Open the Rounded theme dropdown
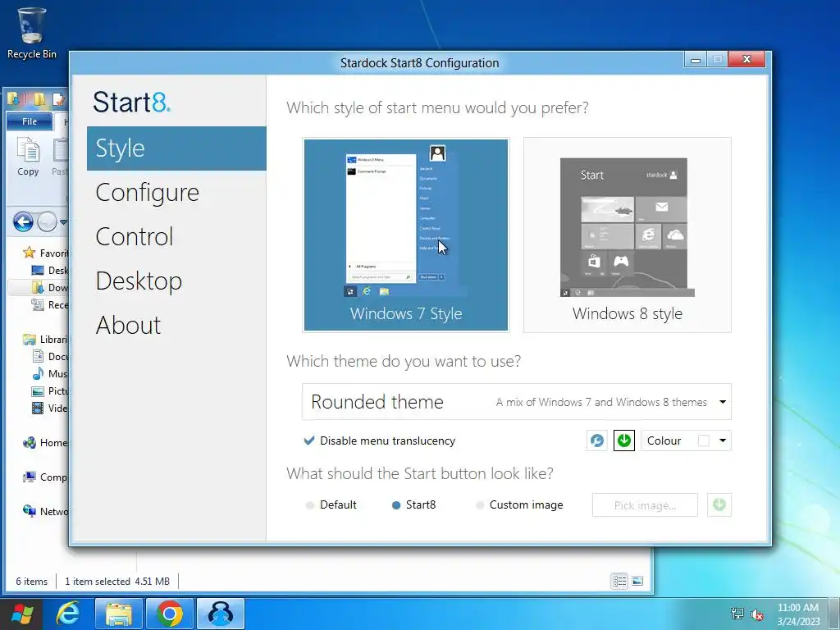 tap(517, 402)
